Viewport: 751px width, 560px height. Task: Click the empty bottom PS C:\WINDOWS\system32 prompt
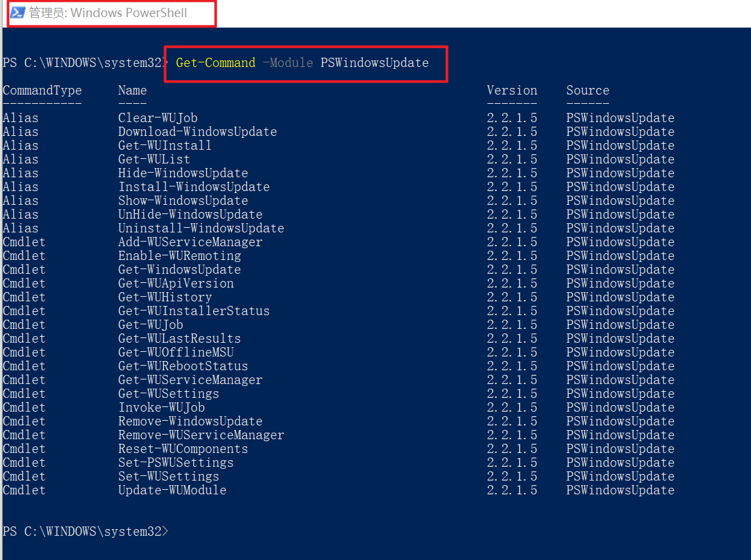click(85, 532)
